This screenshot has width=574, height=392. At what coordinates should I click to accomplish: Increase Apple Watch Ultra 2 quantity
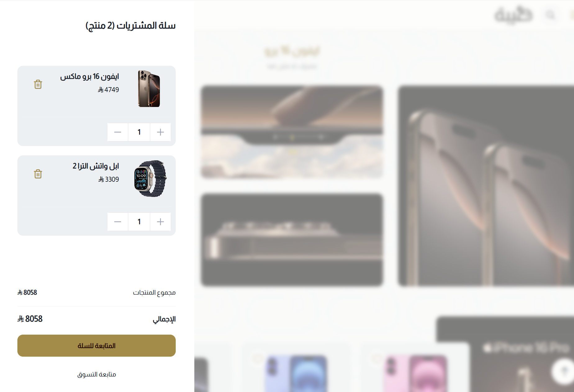tap(160, 222)
